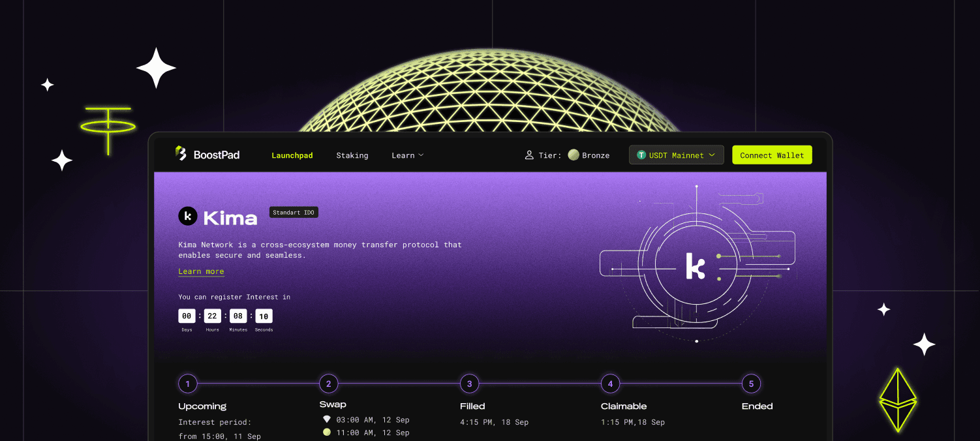Click the Standart IDO label badge

(x=293, y=212)
